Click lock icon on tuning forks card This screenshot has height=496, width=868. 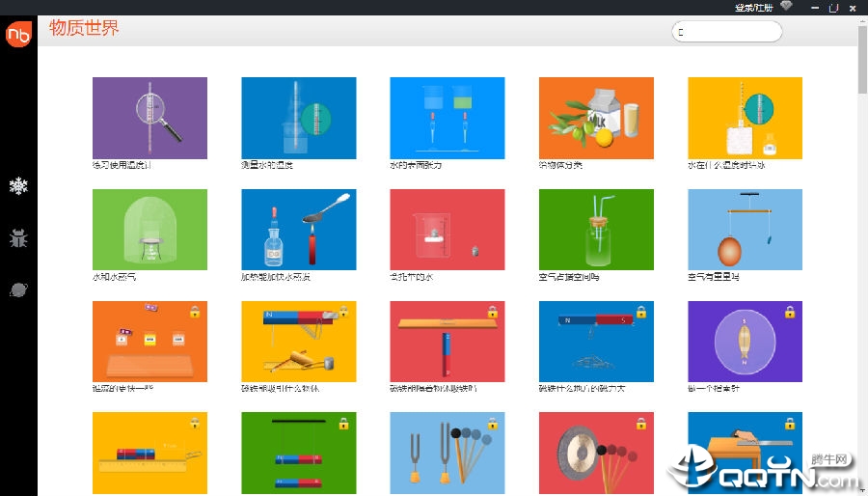492,424
